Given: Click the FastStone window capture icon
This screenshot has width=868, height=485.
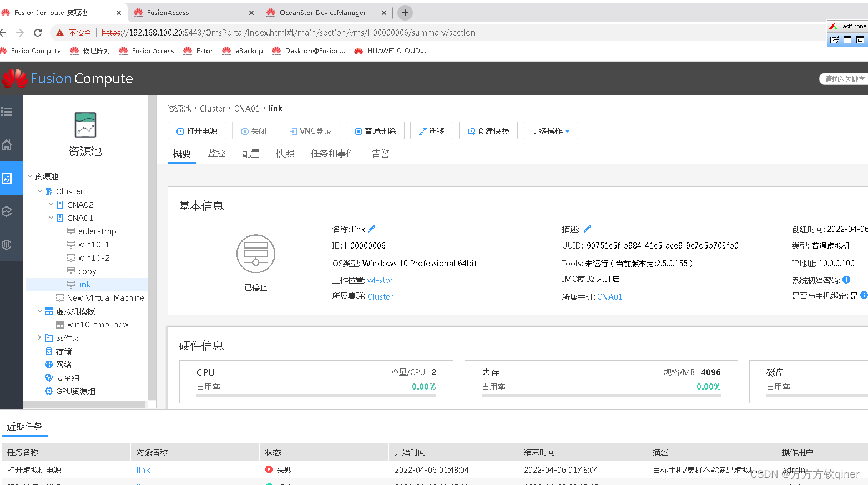Looking at the screenshot, I should coord(847,40).
